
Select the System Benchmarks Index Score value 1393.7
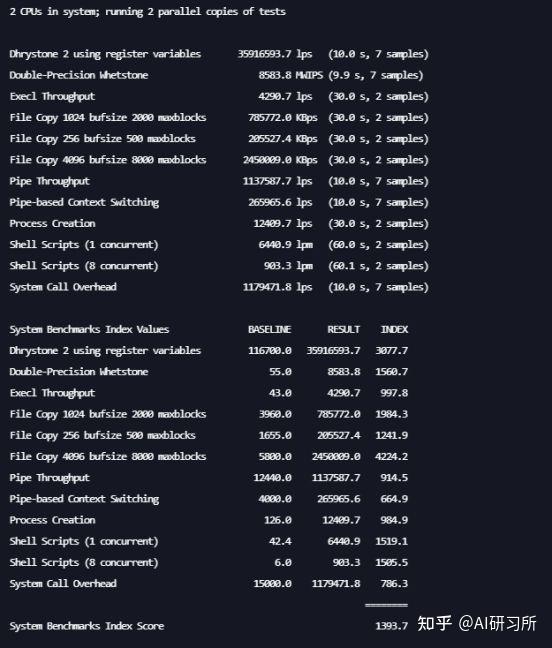pos(391,626)
